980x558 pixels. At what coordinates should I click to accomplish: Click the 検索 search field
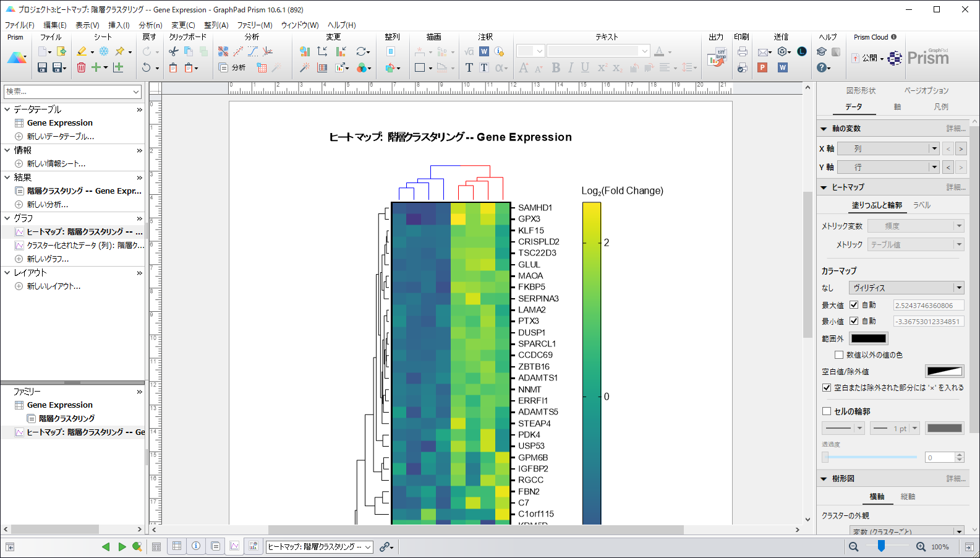[68, 92]
